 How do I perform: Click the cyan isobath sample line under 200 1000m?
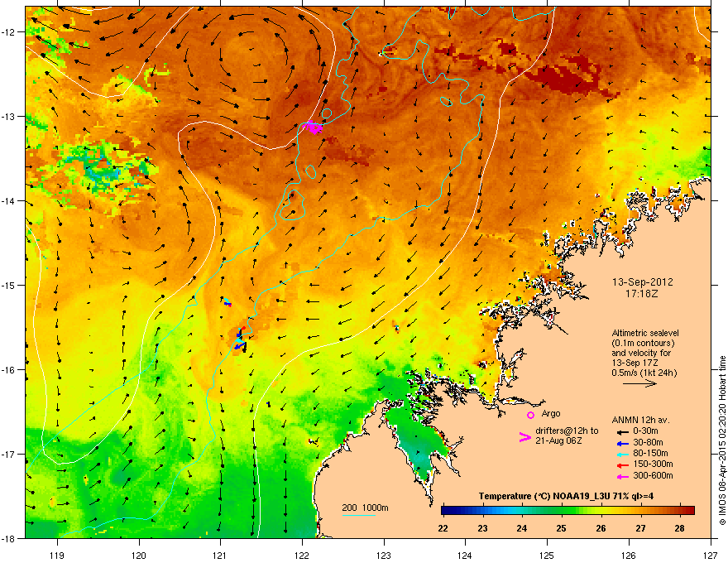358,515
